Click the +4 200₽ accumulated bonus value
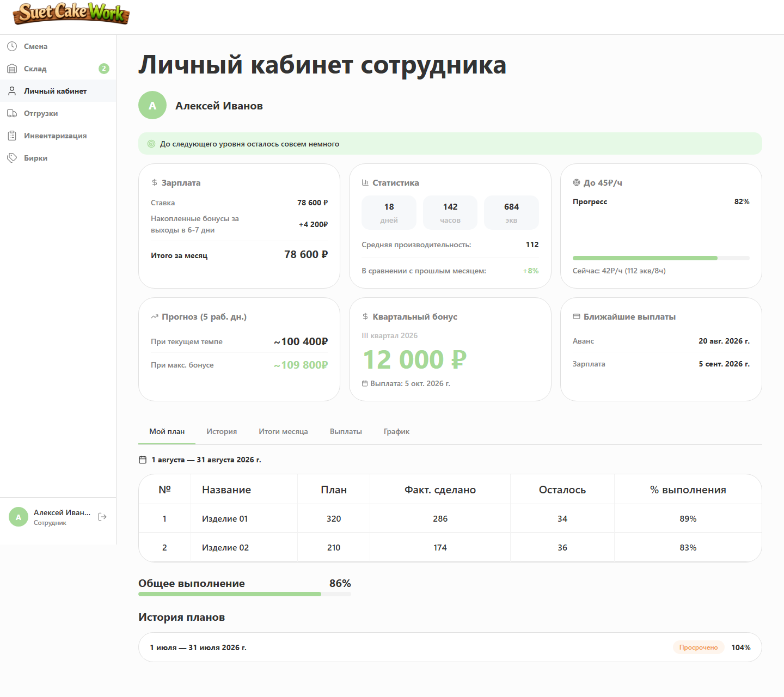784x697 pixels. [313, 224]
